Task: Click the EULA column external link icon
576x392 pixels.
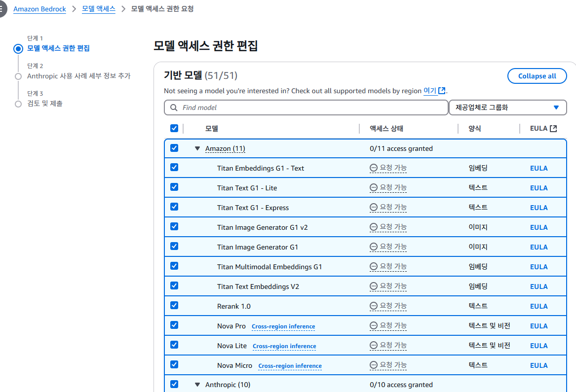Action: click(x=553, y=129)
